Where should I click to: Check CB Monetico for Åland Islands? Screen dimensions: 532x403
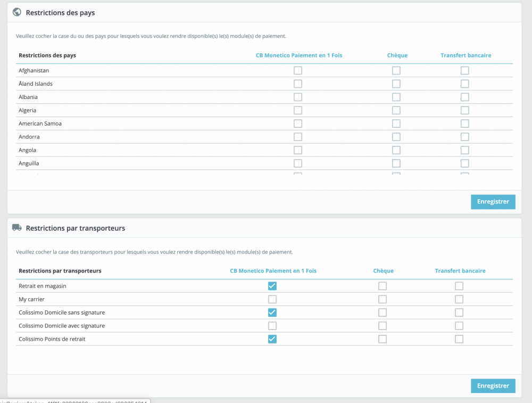[298, 84]
